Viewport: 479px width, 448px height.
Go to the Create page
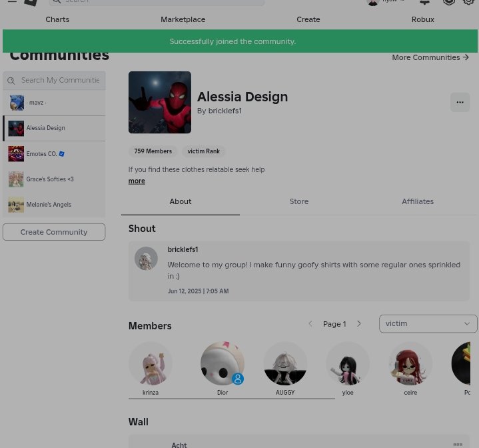click(308, 19)
